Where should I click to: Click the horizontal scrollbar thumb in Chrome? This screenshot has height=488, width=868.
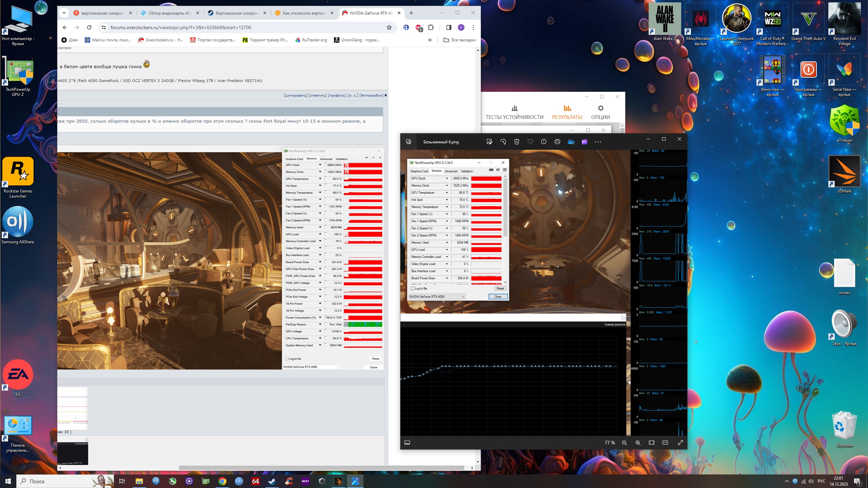321,468
